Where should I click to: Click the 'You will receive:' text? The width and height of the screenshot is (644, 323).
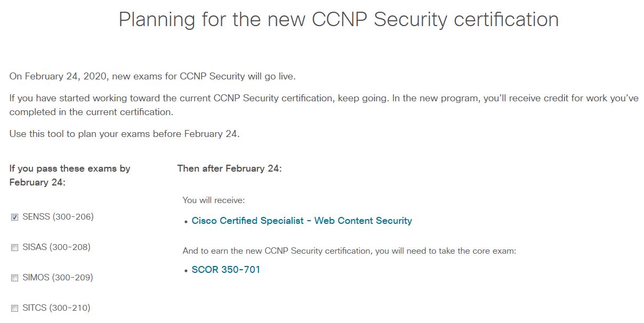214,200
